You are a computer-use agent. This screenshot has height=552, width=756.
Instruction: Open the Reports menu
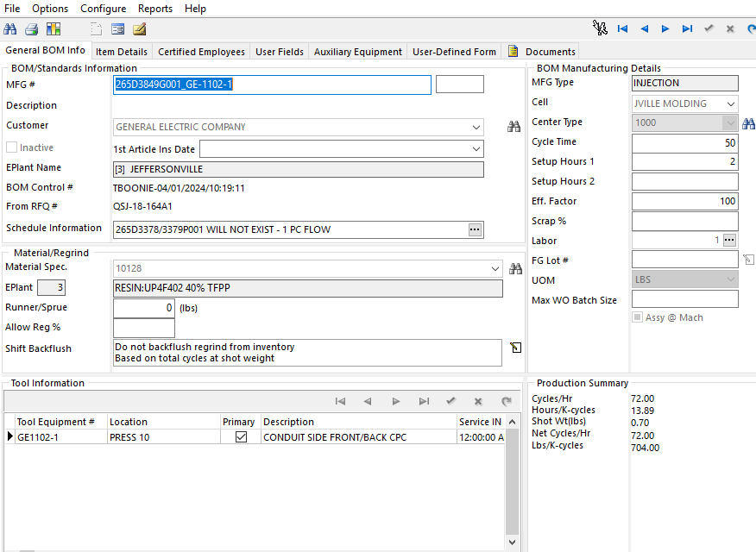pyautogui.click(x=155, y=9)
